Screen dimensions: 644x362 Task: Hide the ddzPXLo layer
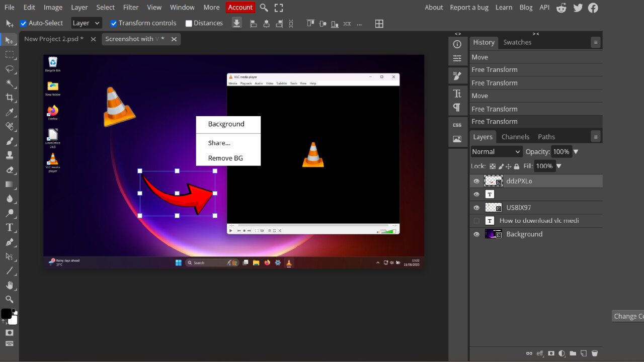(x=476, y=181)
